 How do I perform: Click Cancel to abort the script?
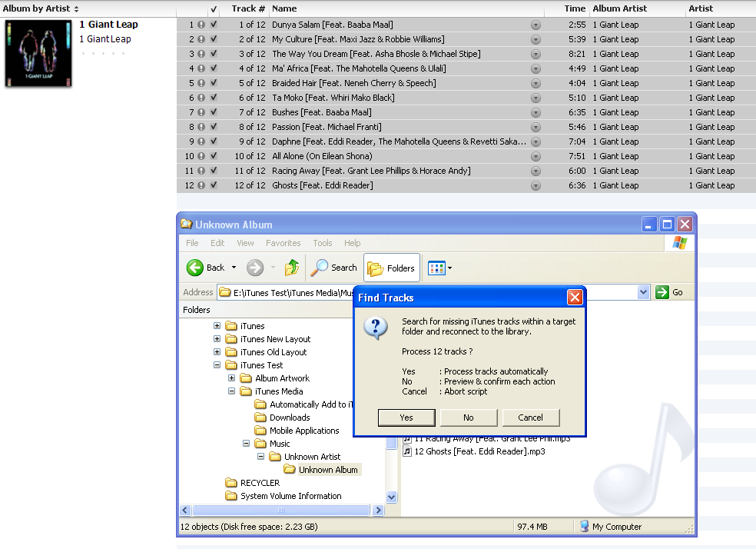pos(530,418)
